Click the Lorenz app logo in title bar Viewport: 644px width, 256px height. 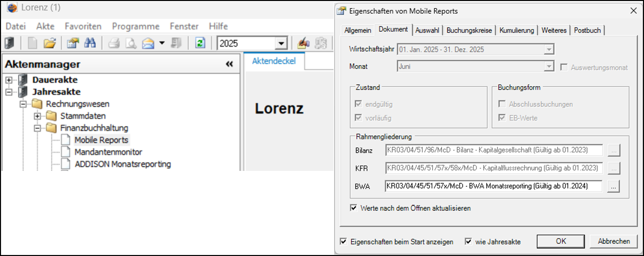click(x=12, y=7)
